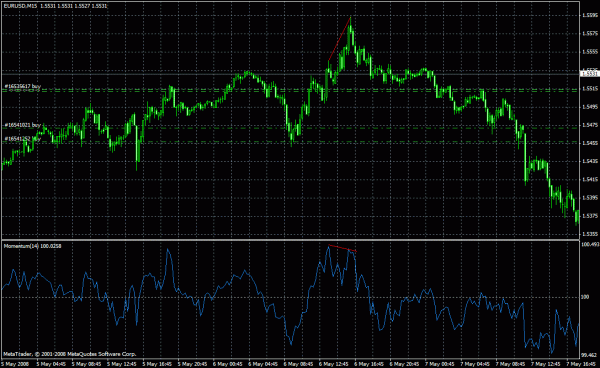Click the 1.5555 price scale label
This screenshot has width=600, height=368.
pos(589,52)
